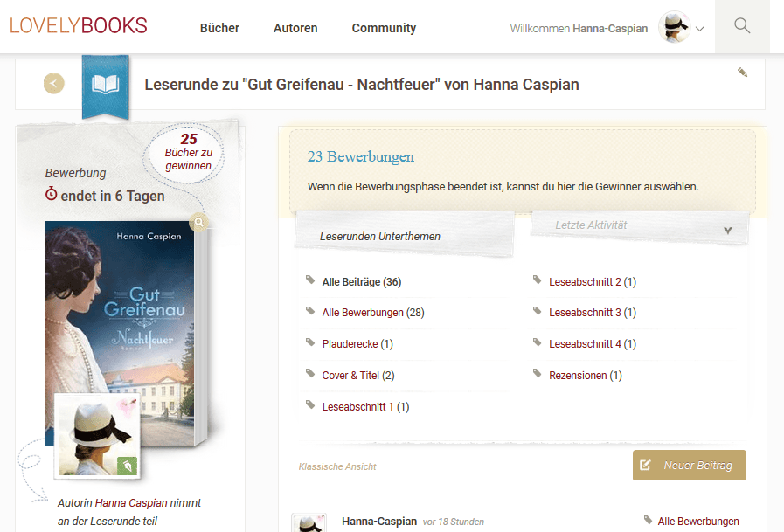Open Leseabschnitt 2 subtopic
This screenshot has height=532, width=784.
(x=593, y=282)
